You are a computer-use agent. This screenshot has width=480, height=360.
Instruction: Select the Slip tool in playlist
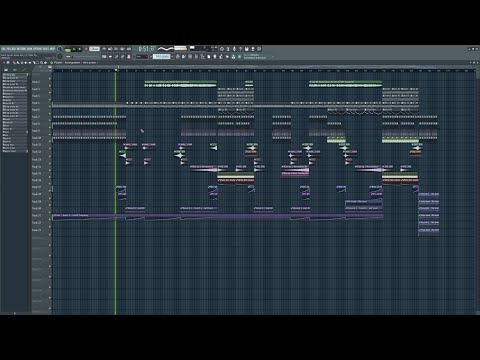tap(30, 63)
